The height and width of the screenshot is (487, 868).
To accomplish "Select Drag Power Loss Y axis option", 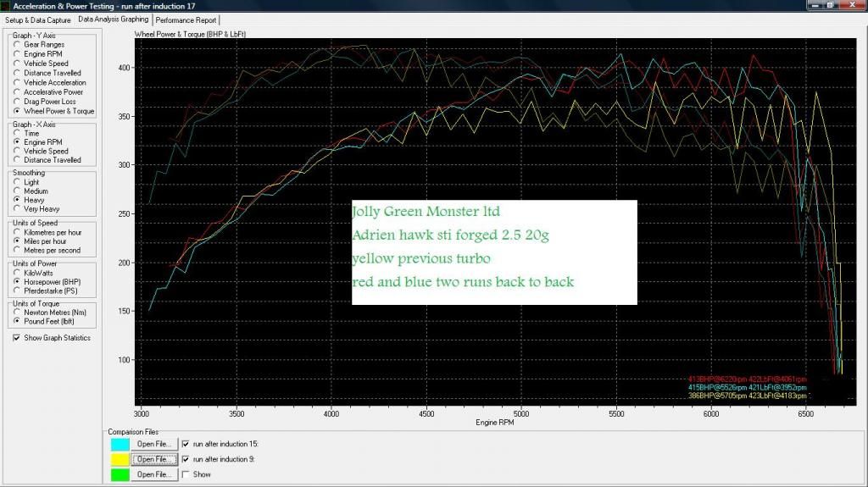I will 16,102.
